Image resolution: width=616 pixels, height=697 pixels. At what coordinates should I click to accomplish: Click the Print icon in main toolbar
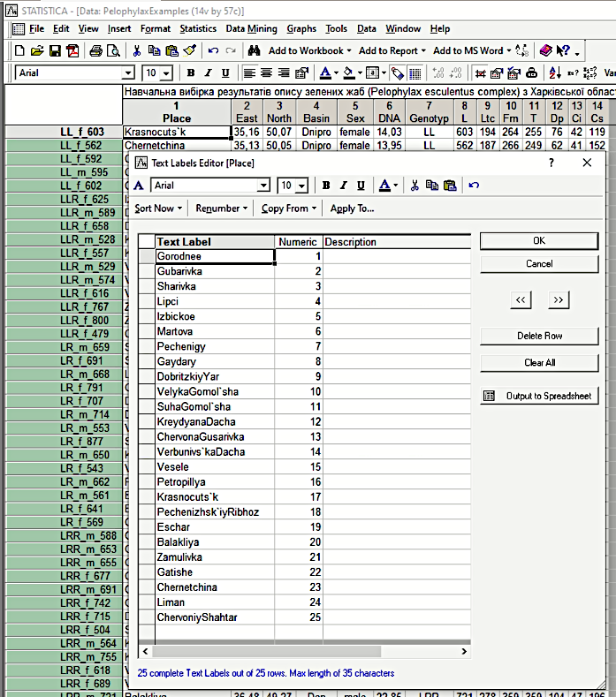click(96, 51)
